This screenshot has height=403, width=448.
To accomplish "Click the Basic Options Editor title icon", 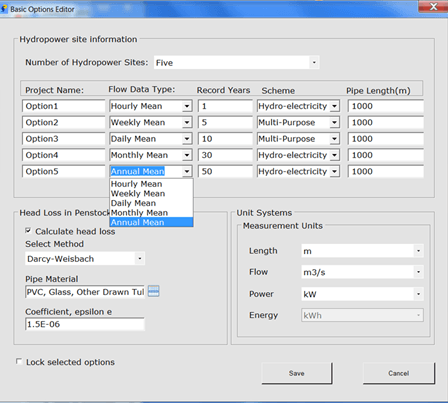I will tap(4, 9).
